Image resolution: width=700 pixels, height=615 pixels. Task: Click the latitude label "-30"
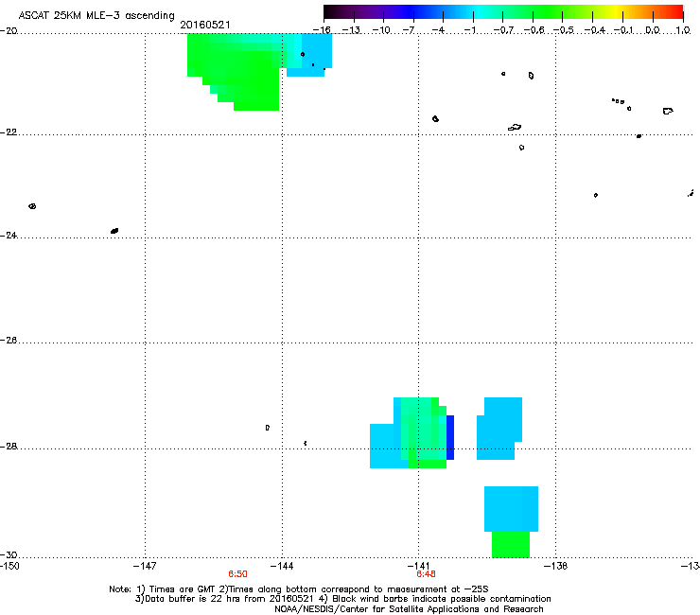pos(9,554)
